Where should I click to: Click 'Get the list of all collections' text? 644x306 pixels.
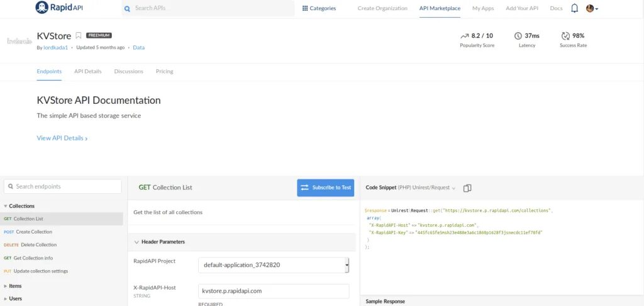tap(168, 212)
